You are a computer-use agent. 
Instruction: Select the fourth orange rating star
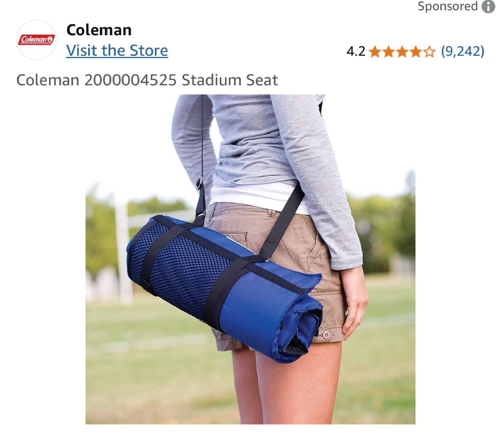[x=415, y=52]
